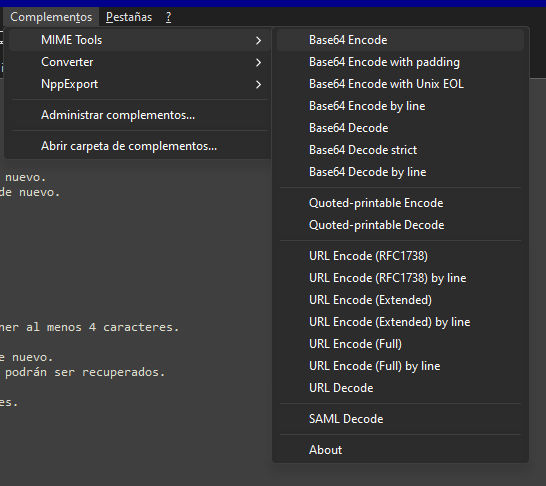The width and height of the screenshot is (546, 486).
Task: Choose Abrir carpeta de complementos...
Action: tap(140, 146)
